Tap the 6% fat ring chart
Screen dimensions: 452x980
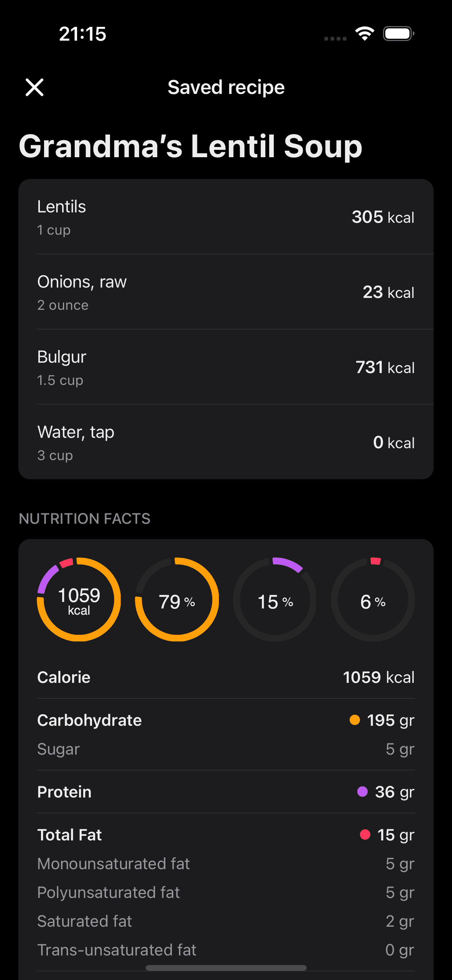(x=373, y=599)
